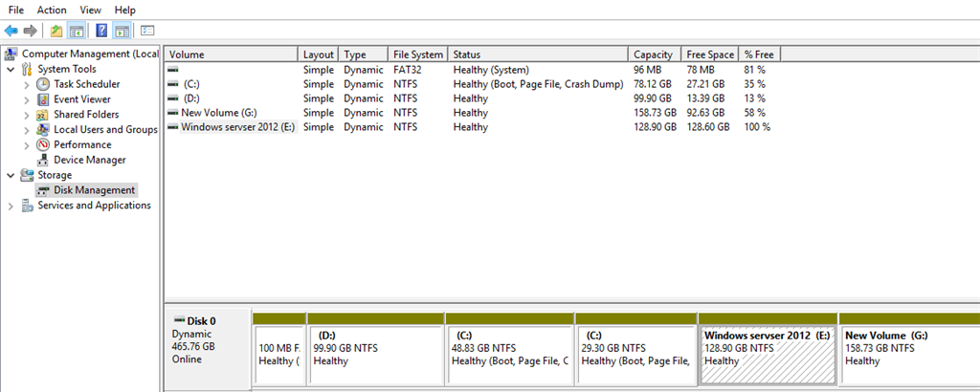The image size is (980, 392).
Task: Open the View menu
Action: tap(91, 10)
